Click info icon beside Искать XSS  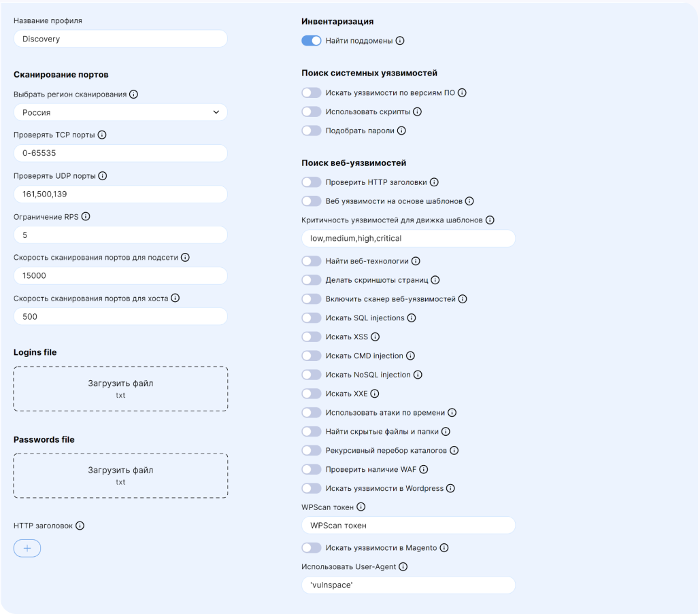click(x=375, y=337)
